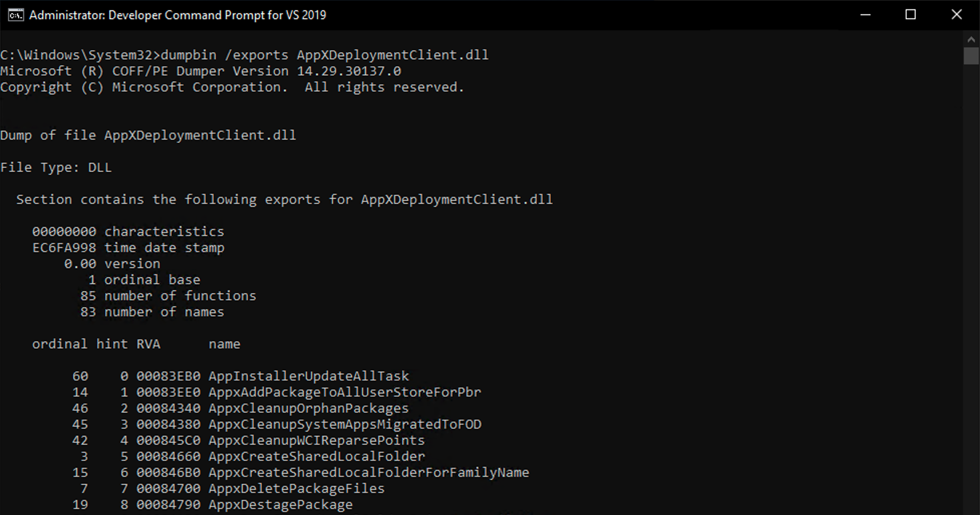Click the 85 number of functions line

(x=169, y=296)
